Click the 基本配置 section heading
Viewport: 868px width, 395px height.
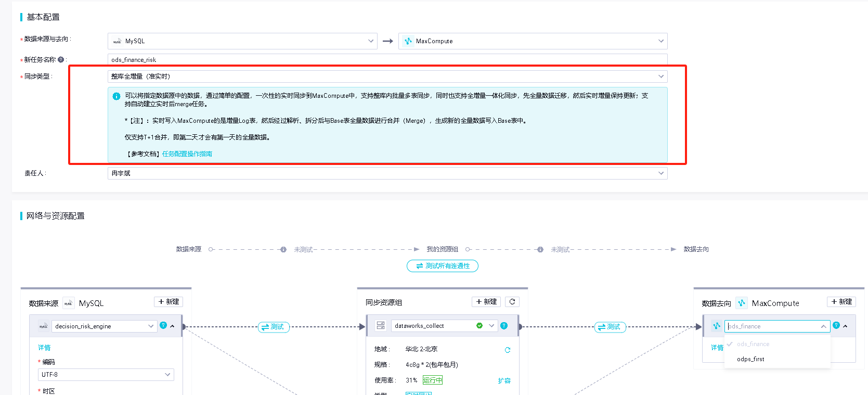(43, 17)
